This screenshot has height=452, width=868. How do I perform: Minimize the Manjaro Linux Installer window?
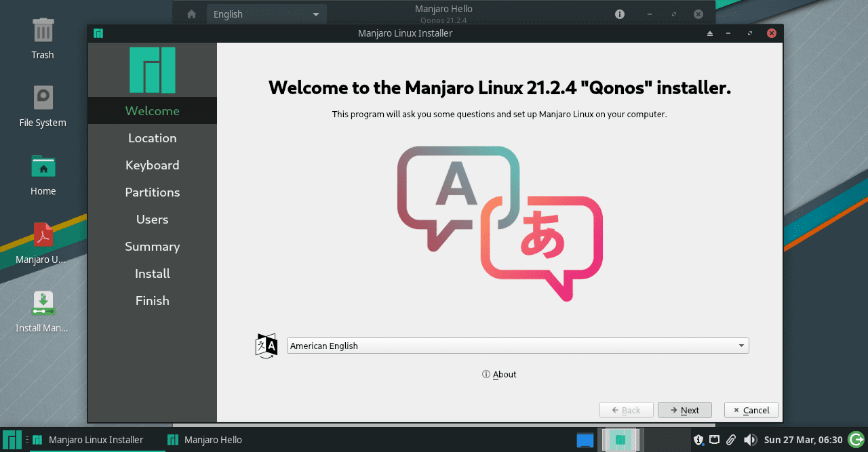click(728, 33)
